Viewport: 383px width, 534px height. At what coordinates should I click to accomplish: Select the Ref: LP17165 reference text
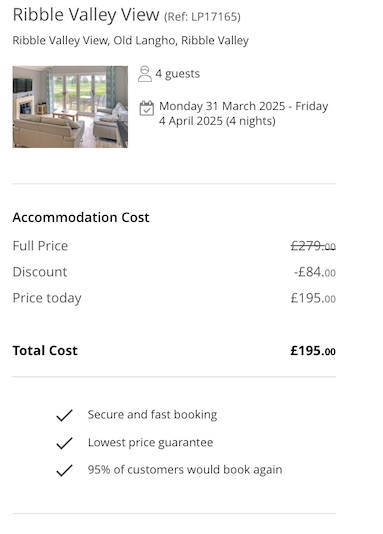tap(202, 17)
